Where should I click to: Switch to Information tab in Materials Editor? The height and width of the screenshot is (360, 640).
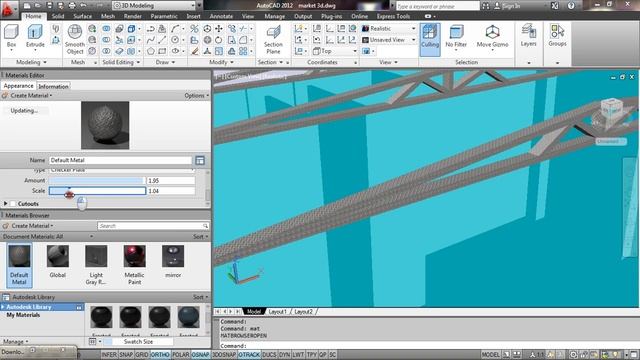tap(53, 87)
